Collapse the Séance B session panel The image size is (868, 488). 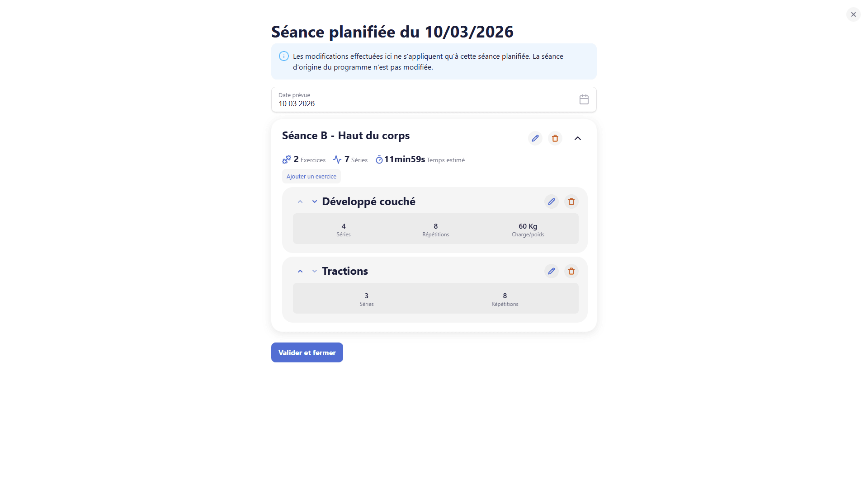pos(577,138)
